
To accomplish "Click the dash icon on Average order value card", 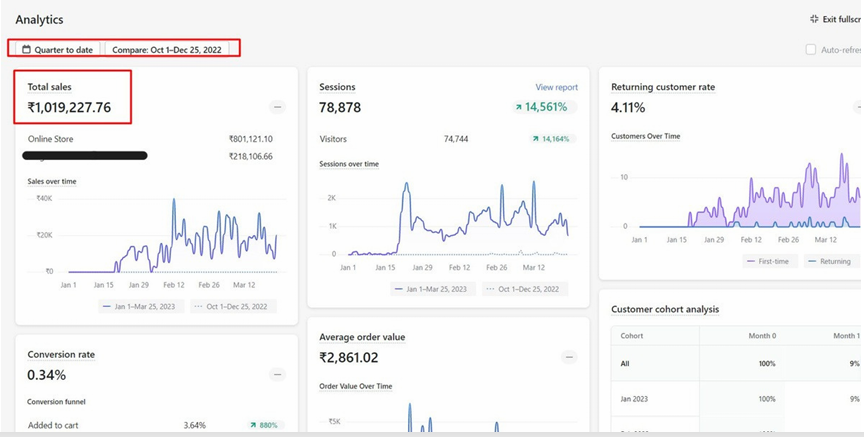I will tap(569, 357).
